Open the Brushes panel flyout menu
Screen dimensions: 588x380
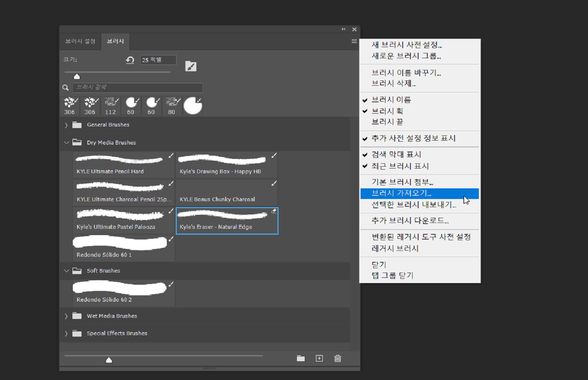[354, 41]
